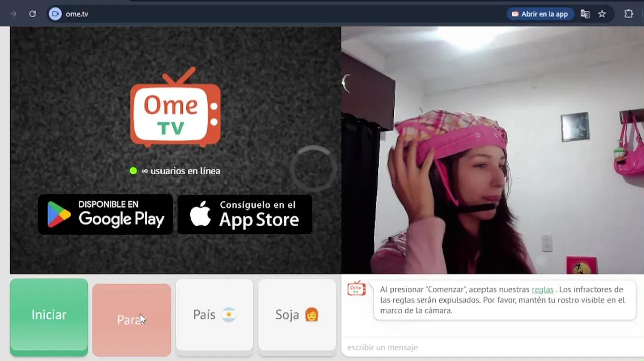The height and width of the screenshot is (361, 644).
Task: Focus the 'escribir un mensaje' field
Action: [x=493, y=347]
